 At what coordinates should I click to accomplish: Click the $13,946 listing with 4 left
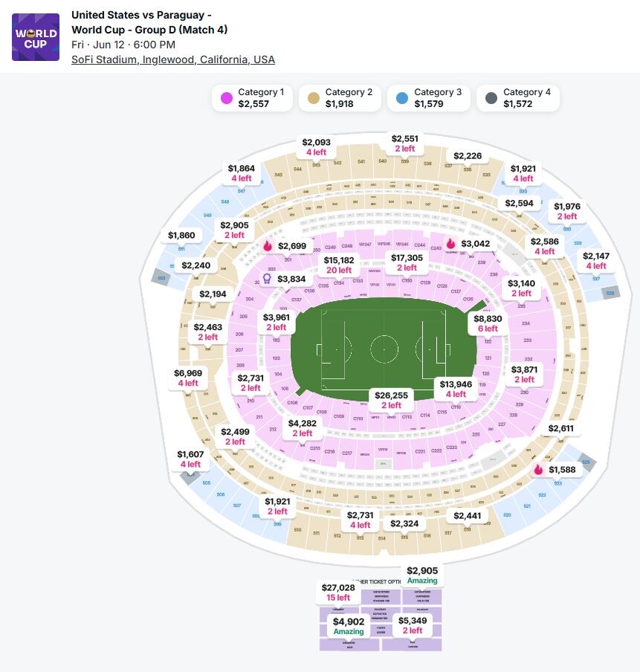tap(456, 389)
